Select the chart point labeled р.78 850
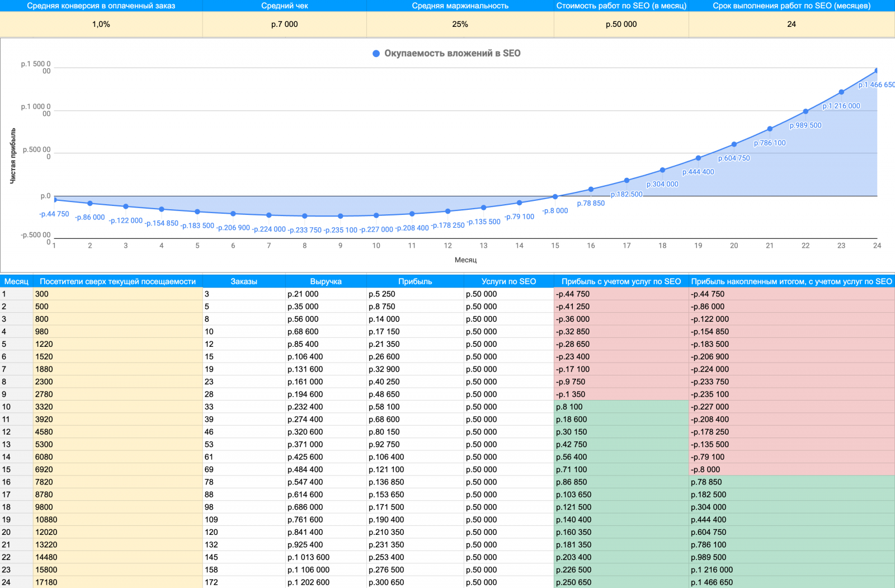The height and width of the screenshot is (588, 895). pos(591,189)
